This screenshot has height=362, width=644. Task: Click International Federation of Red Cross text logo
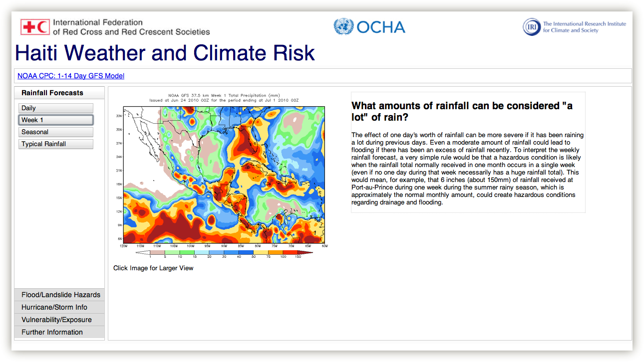tap(131, 27)
